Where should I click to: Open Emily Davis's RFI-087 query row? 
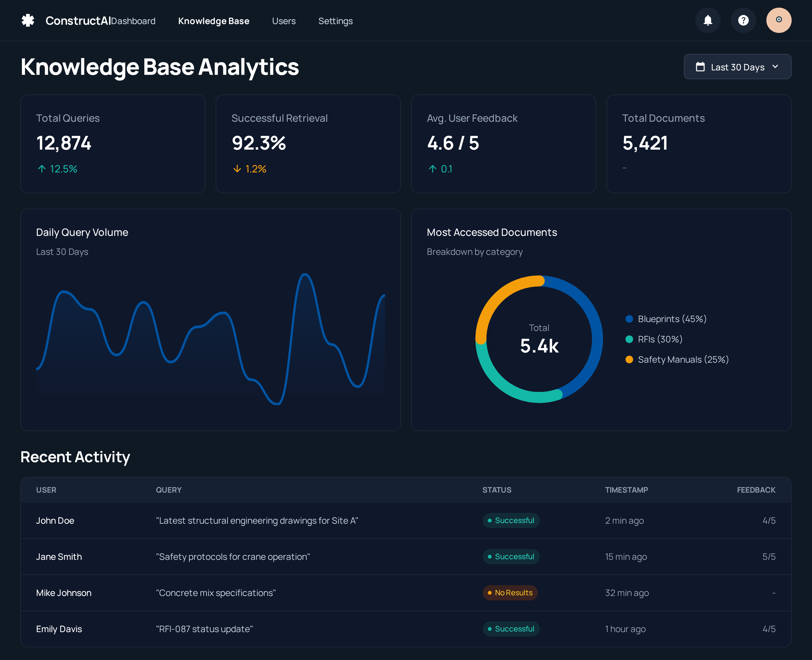pyautogui.click(x=204, y=629)
